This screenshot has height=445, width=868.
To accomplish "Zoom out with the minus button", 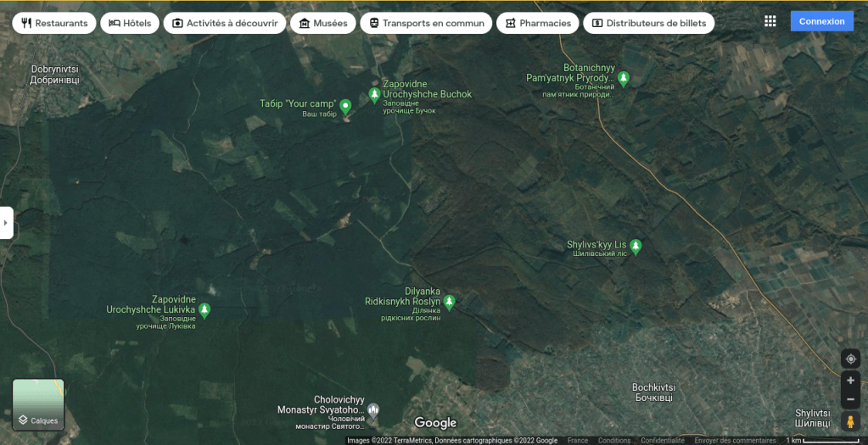I will [x=850, y=399].
